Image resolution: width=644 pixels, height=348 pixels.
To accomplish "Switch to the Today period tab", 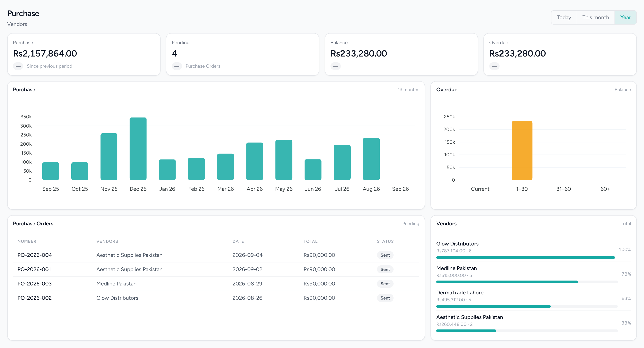I will tap(564, 17).
